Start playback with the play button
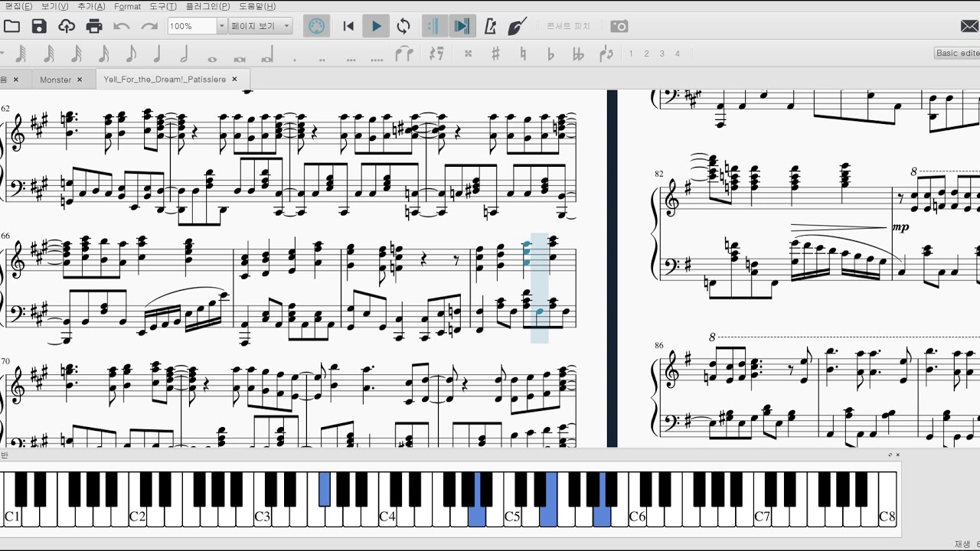 pos(376,26)
